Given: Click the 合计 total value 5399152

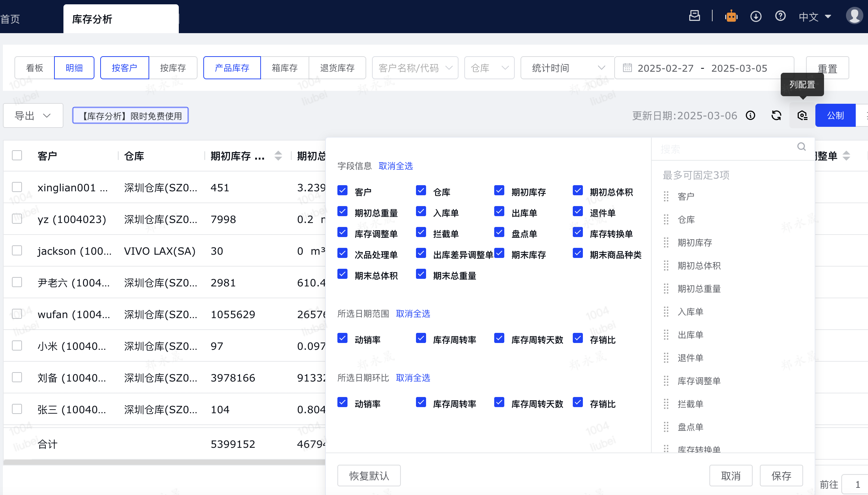Looking at the screenshot, I should (x=233, y=444).
